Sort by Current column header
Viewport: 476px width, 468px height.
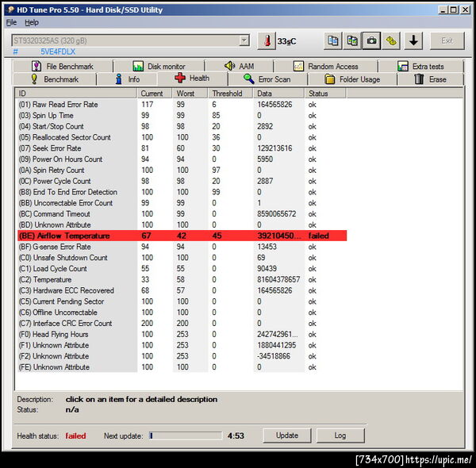click(x=155, y=94)
